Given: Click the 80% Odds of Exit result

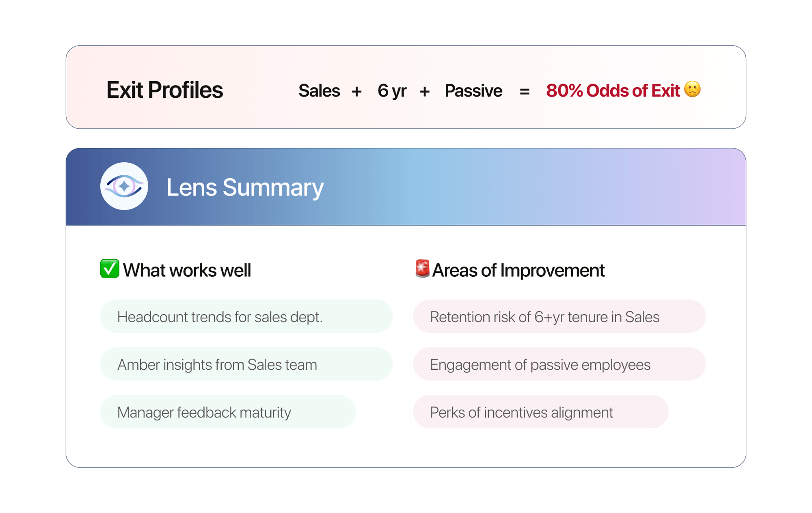Looking at the screenshot, I should click(x=613, y=91).
